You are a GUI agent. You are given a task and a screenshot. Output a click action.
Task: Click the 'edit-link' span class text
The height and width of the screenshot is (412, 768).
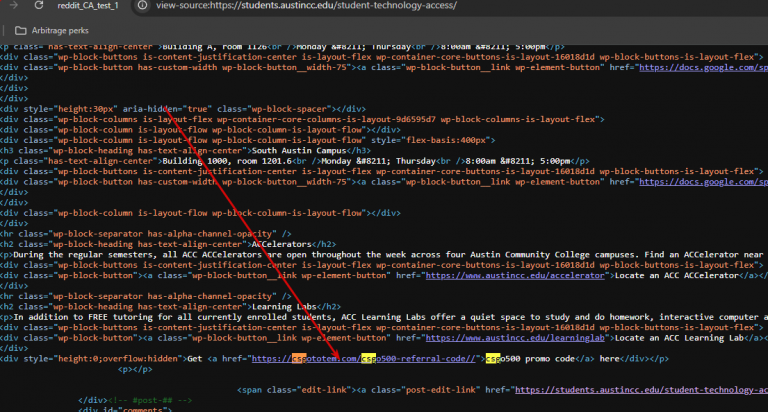[326, 390]
